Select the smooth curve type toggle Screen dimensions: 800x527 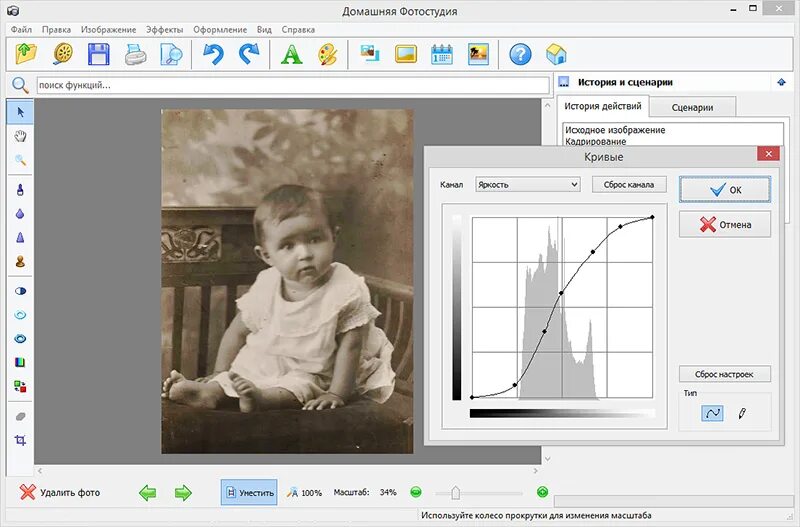click(x=712, y=413)
